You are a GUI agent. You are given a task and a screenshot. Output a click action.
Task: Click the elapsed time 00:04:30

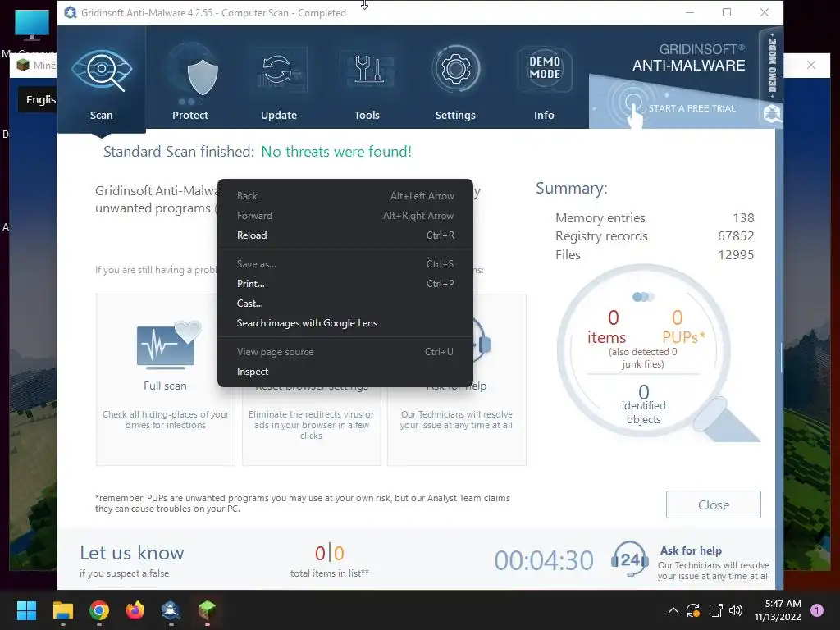(x=544, y=561)
